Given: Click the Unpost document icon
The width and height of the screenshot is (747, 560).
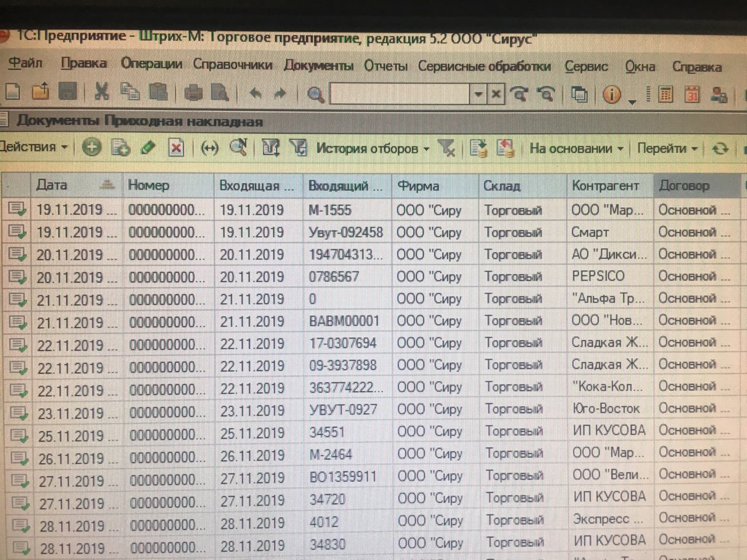Looking at the screenshot, I should [x=506, y=149].
